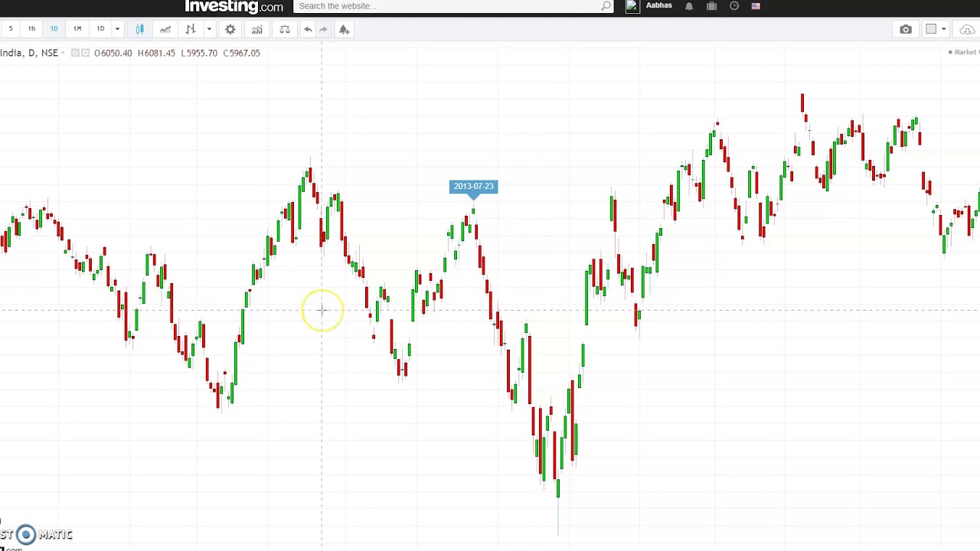Screen dimensions: 980x551
Task: Expand the chart style dropdown arrow
Action: click(209, 29)
